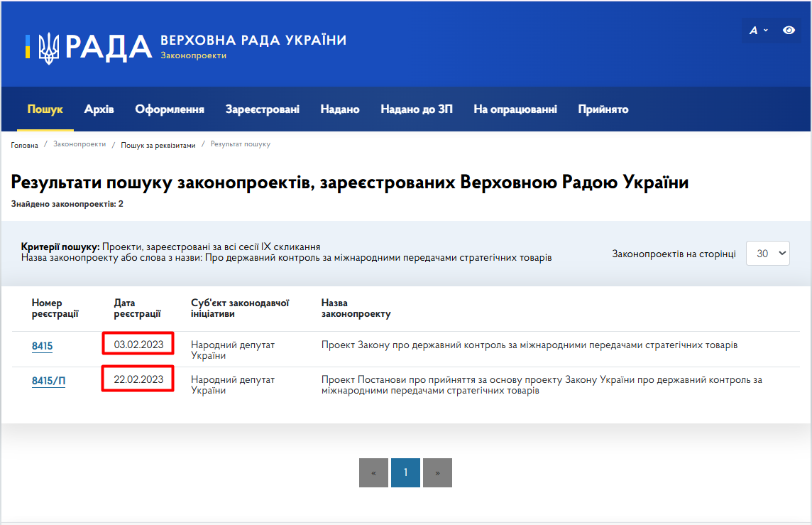Screen dimensions: 812x525
Task: Click the ВЕРХОВНА РАДА УКРАЇНИ header text
Action: (x=253, y=40)
